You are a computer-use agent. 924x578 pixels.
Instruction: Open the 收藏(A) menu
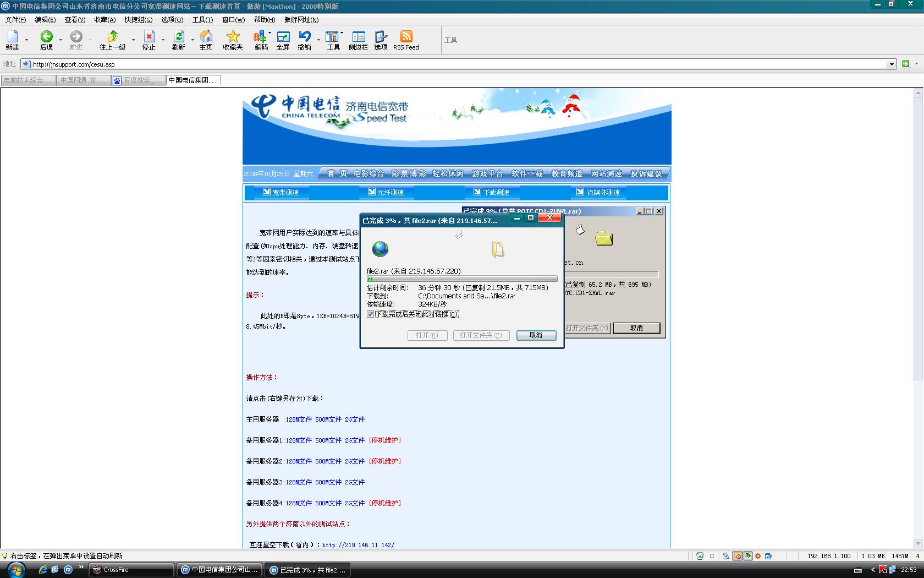tap(105, 19)
